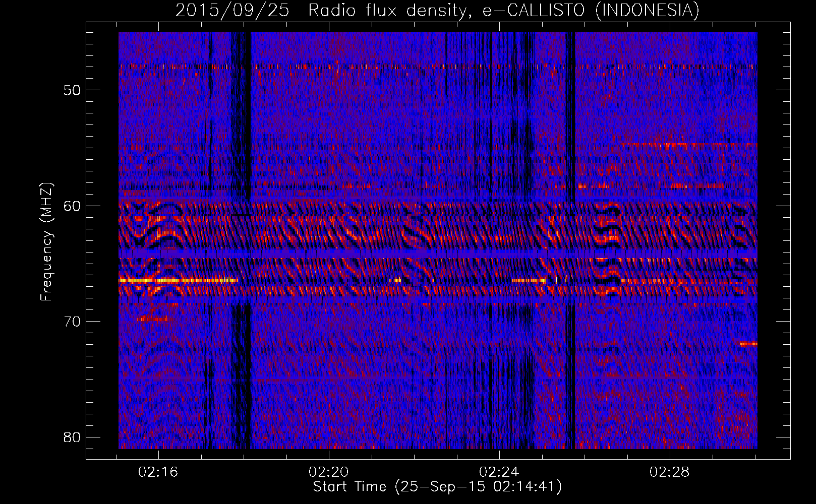This screenshot has height=504, width=816.
Task: Click the short orange streak near 72 MHz
Action: click(748, 343)
